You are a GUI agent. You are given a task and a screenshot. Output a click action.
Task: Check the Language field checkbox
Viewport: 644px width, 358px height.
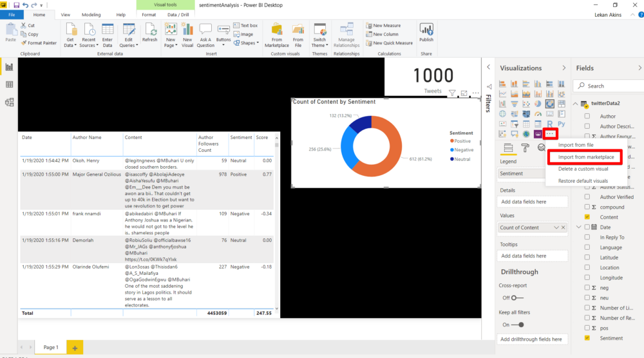[x=587, y=247]
